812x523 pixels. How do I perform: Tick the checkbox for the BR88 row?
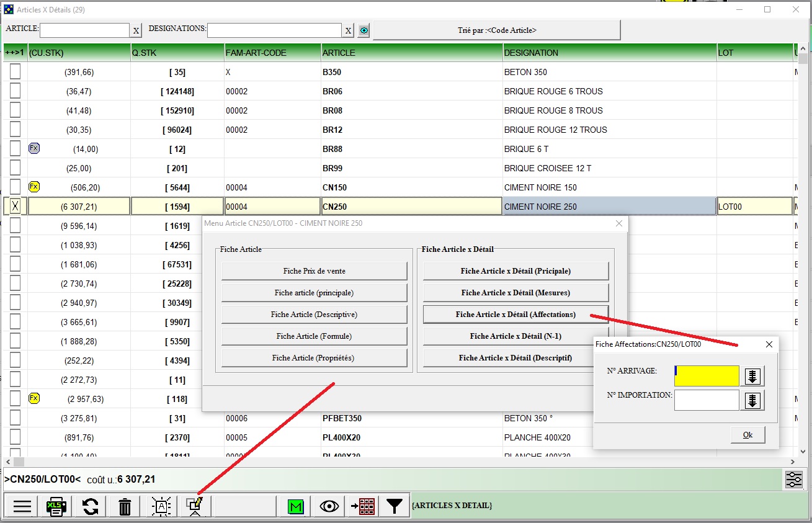pos(15,149)
